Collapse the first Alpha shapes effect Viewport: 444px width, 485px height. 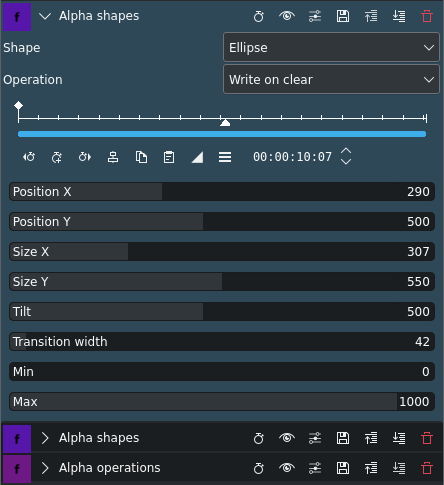click(x=45, y=16)
